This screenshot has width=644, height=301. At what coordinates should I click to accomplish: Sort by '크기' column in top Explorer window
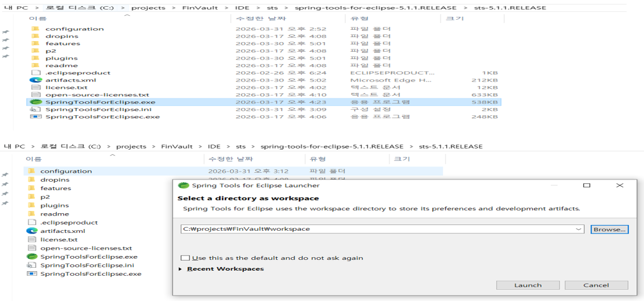click(454, 19)
